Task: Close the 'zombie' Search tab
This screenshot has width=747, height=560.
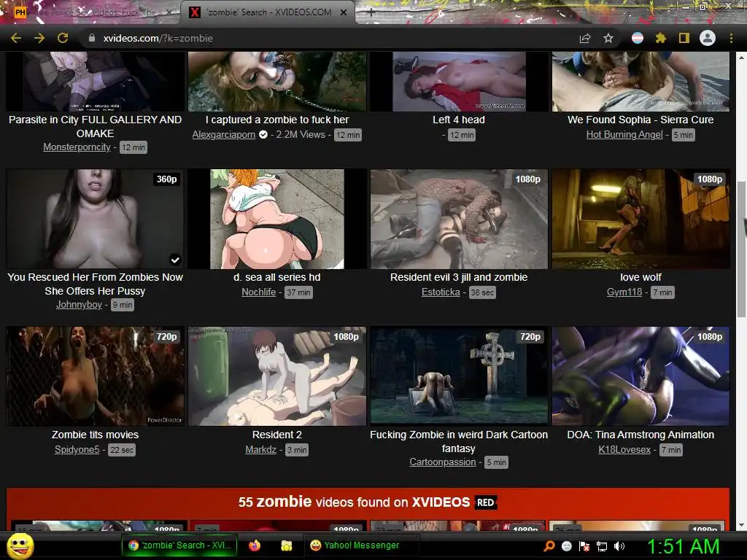Action: tap(344, 12)
